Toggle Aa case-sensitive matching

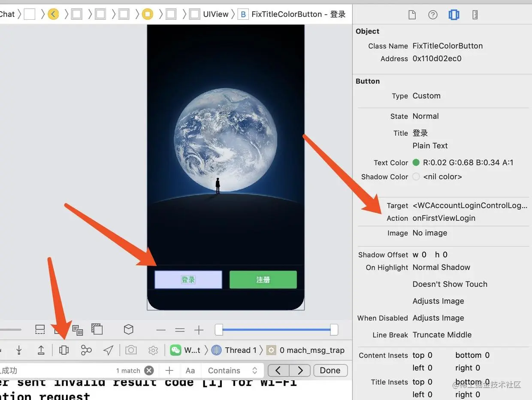pos(190,370)
